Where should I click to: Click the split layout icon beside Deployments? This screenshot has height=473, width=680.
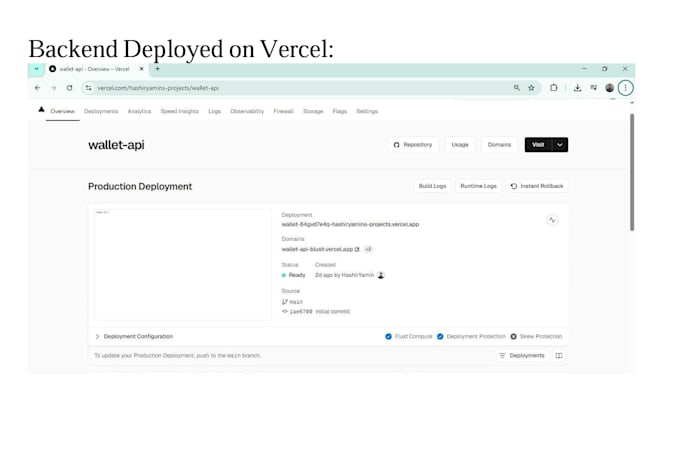[x=559, y=356]
